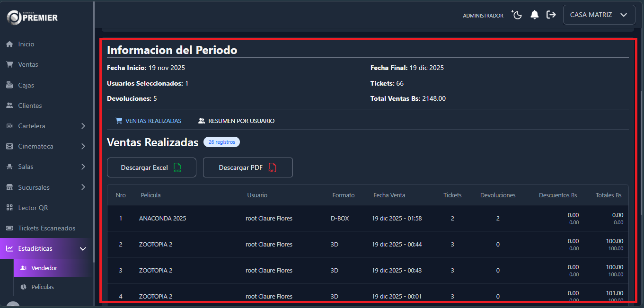Viewport: 644px width, 308px height.
Task: Expand the Sucursales submenu
Action: (83, 187)
